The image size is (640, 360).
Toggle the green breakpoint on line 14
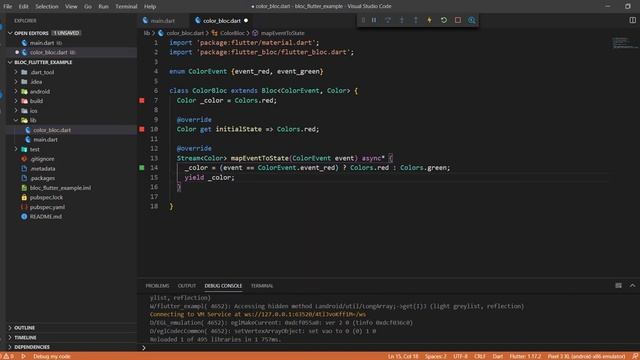tap(142, 167)
